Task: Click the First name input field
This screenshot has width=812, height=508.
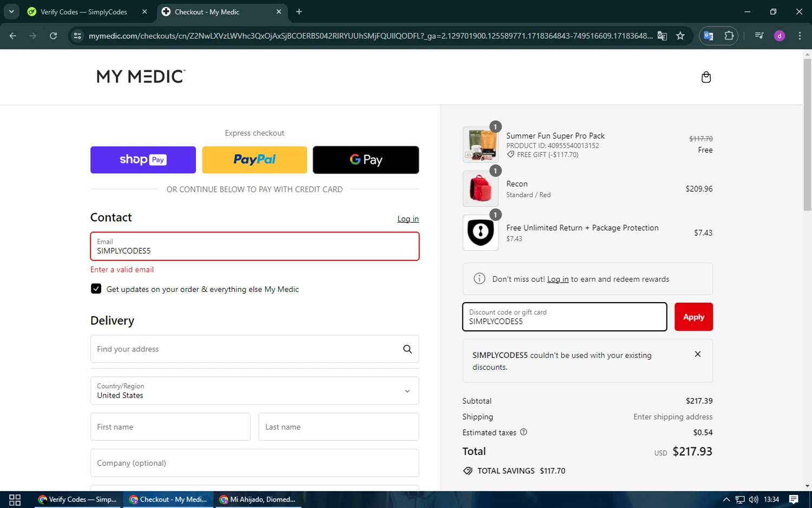Action: pos(170,427)
